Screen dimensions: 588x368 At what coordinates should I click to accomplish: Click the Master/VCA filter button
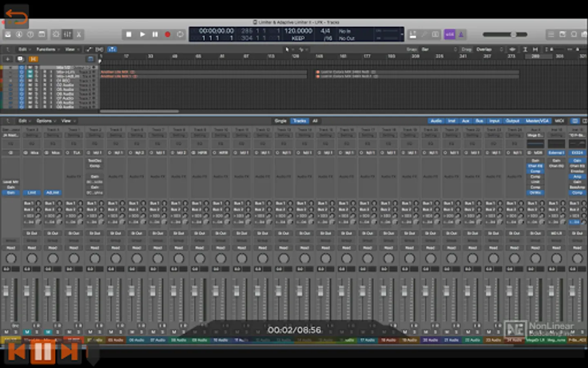coord(537,121)
